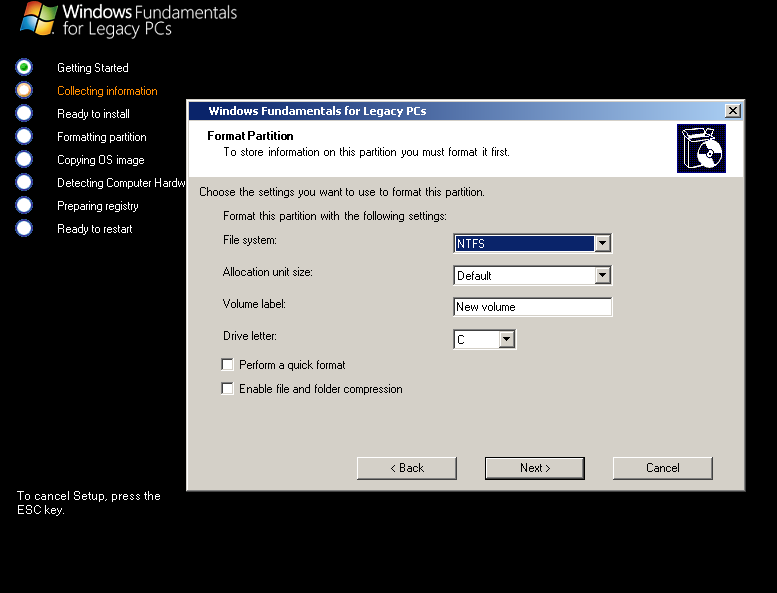777x593 pixels.
Task: Proceed with the Next button
Action: click(x=535, y=468)
